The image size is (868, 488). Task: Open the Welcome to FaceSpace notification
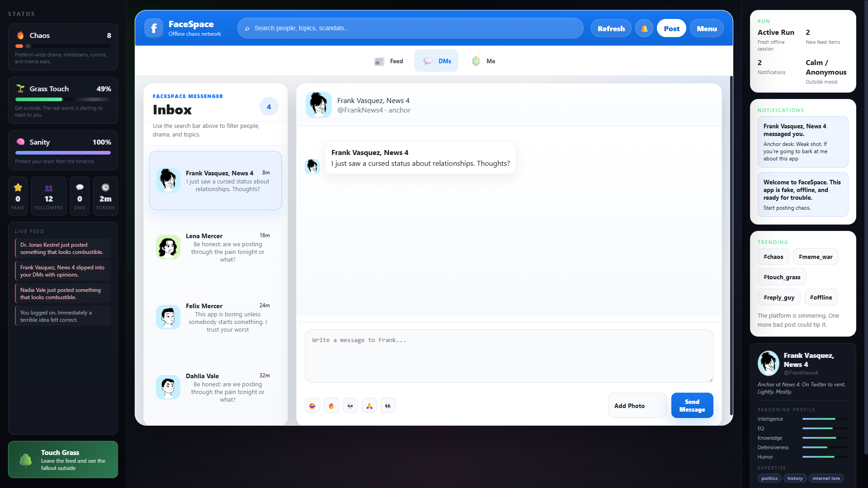tap(803, 195)
